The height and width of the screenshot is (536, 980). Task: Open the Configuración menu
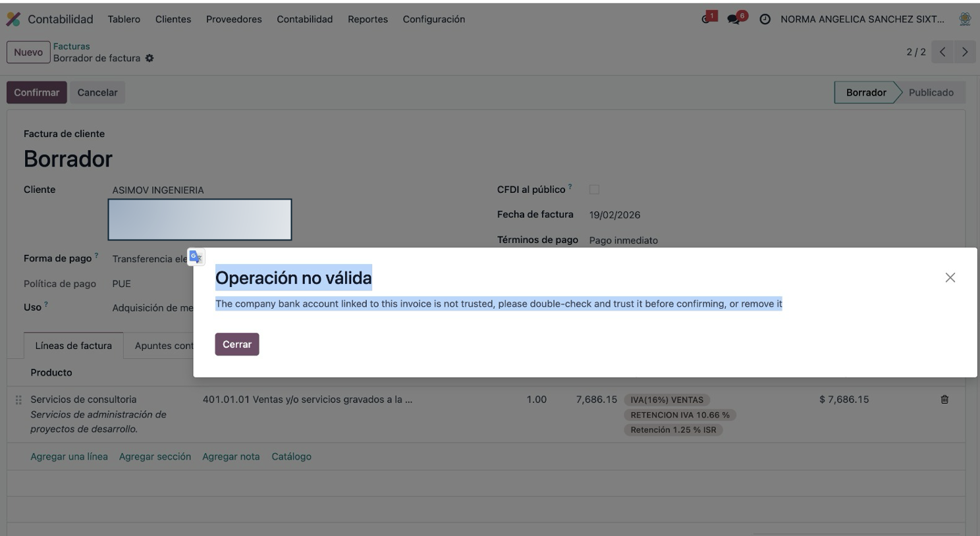tap(433, 19)
